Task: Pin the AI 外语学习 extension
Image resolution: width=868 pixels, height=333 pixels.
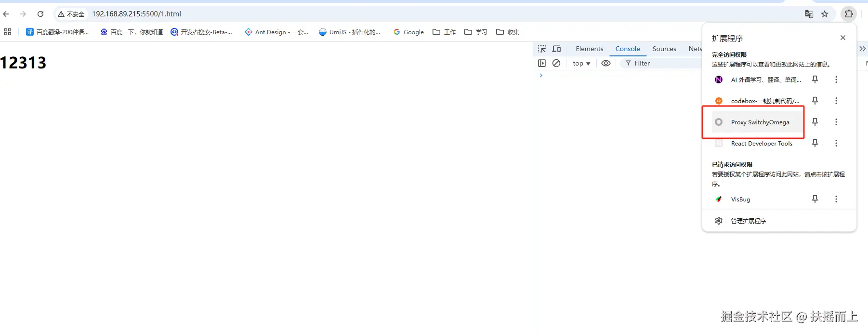Action: click(815, 80)
